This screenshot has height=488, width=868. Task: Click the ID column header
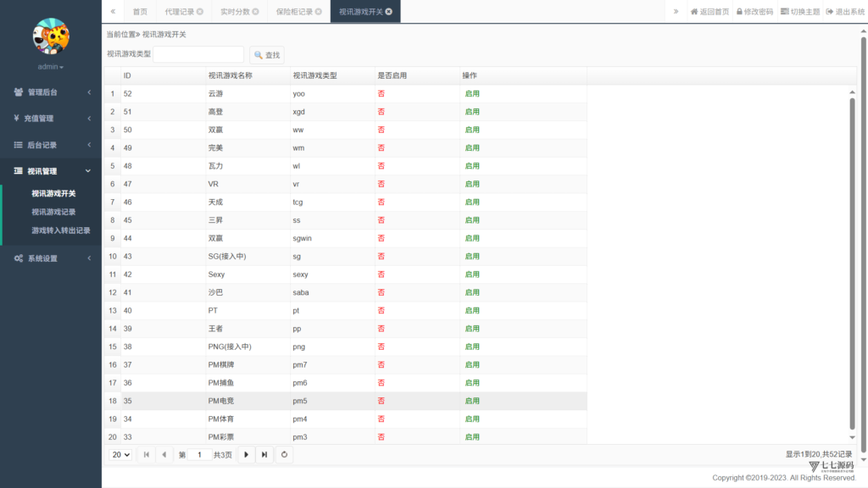coord(164,75)
